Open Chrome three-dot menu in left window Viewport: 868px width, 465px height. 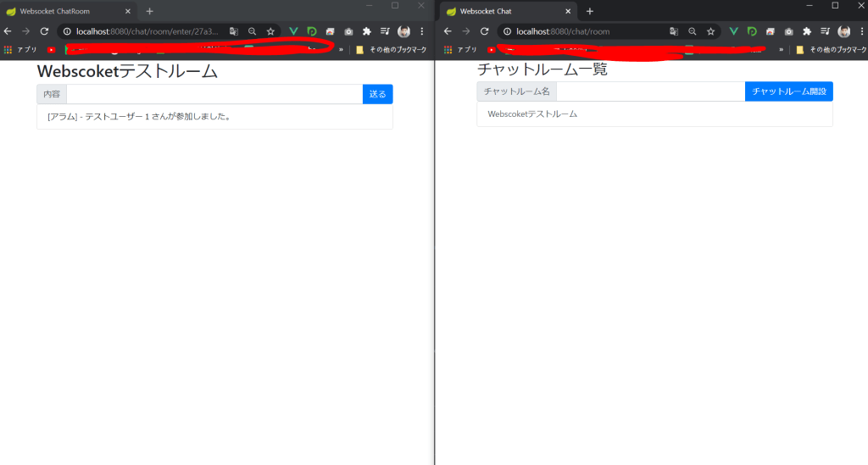click(x=422, y=31)
